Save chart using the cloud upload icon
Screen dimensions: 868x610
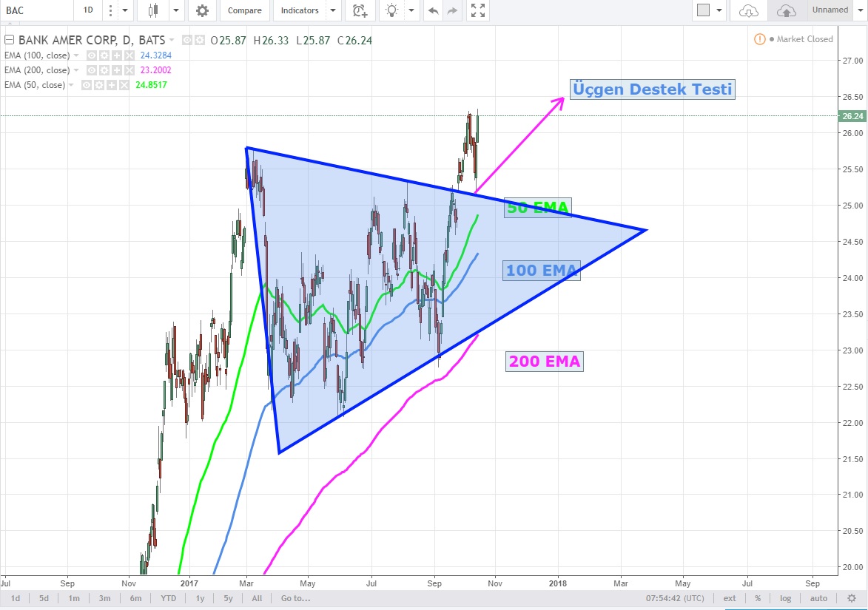786,10
